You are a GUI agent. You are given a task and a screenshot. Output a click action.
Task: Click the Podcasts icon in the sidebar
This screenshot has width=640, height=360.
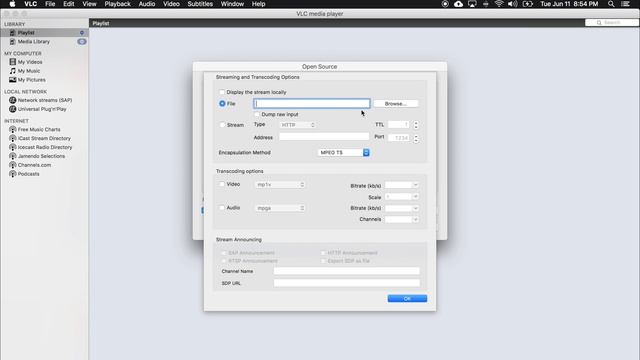tap(13, 174)
